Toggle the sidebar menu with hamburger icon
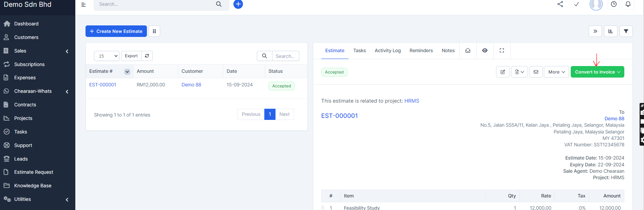The image size is (644, 210). click(83, 4)
